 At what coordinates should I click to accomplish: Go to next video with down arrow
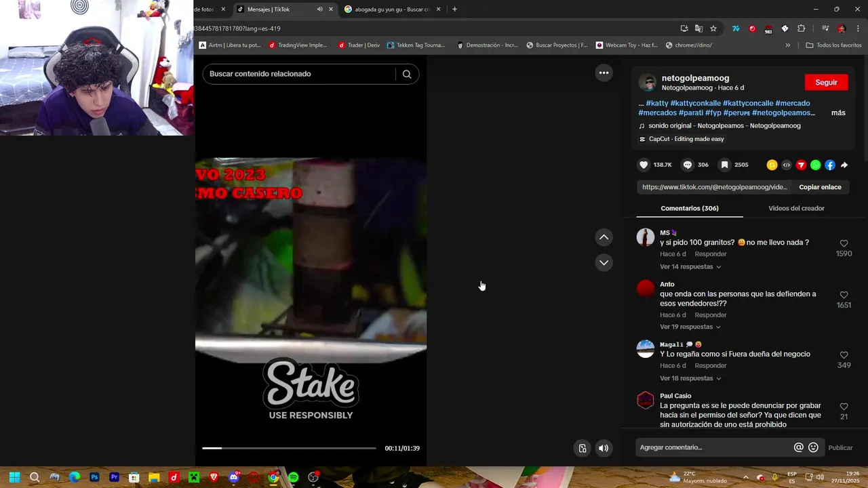click(604, 262)
